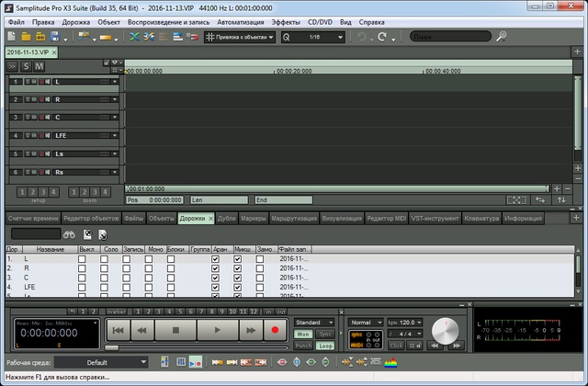Toggle the Loop button
Screen dimensions: 588x386
(325, 346)
